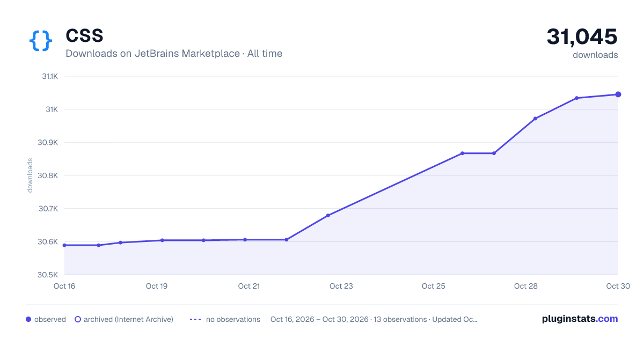644x338 pixels.
Task: Open the pluginstats.com link
Action: tap(580, 319)
